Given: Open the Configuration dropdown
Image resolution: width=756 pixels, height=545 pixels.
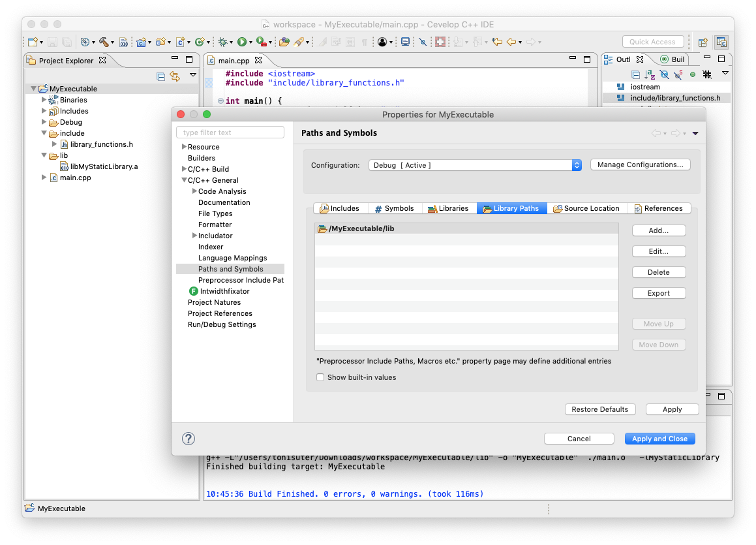Looking at the screenshot, I should 475,165.
